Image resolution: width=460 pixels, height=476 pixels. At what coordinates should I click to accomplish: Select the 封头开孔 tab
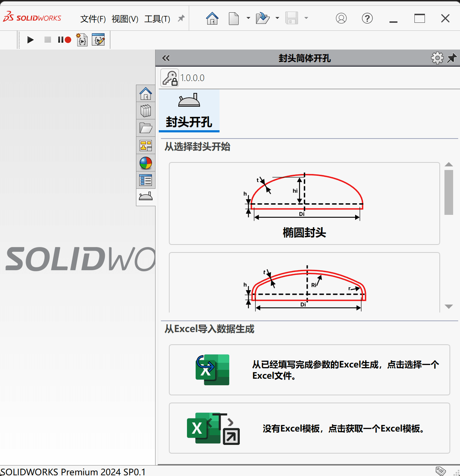[189, 111]
